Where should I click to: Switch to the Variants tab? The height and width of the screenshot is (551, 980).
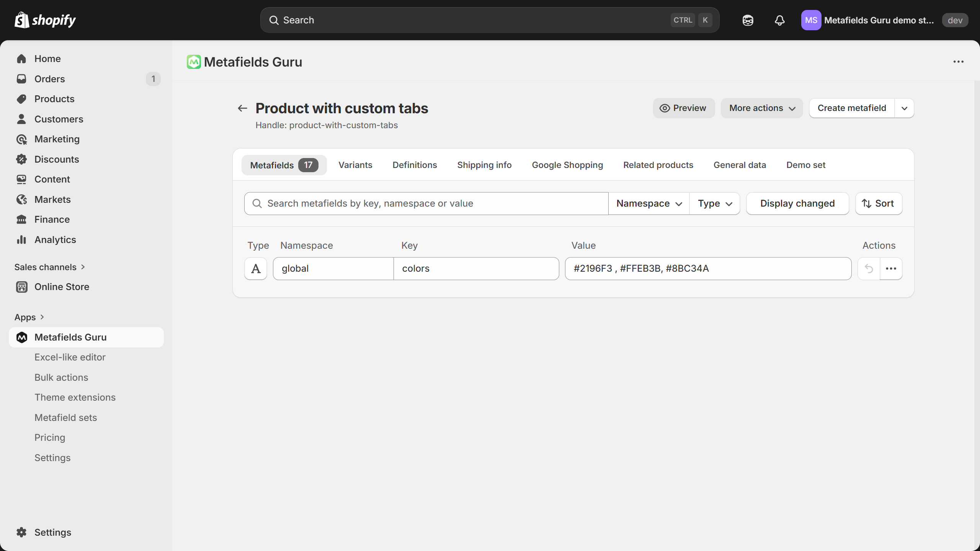coord(355,165)
